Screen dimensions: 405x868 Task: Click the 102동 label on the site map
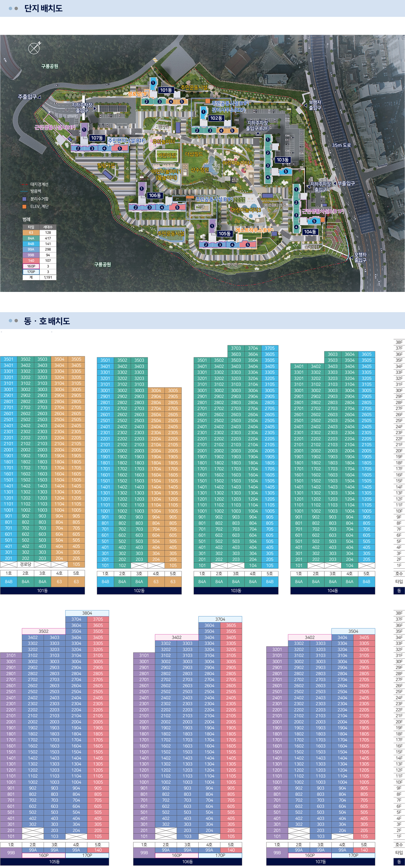point(216,118)
